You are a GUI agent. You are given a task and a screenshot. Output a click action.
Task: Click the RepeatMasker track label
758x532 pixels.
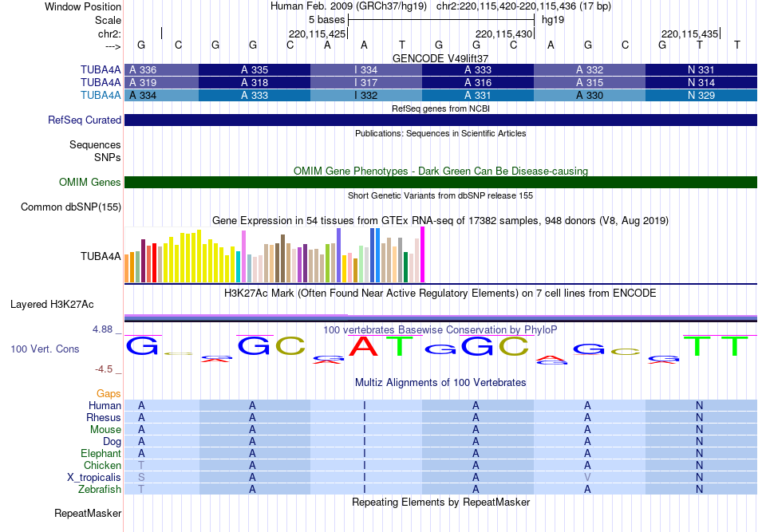pos(88,513)
